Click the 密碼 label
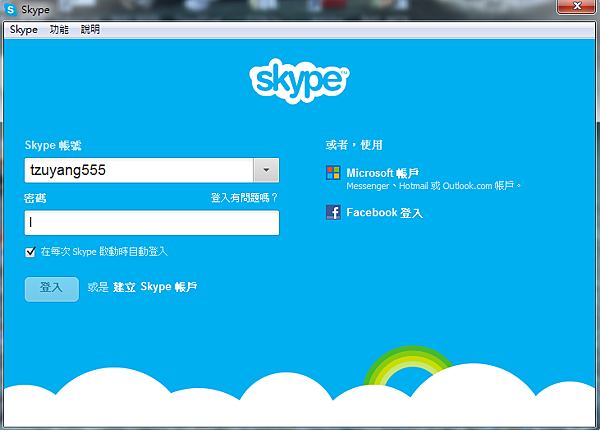 click(35, 198)
